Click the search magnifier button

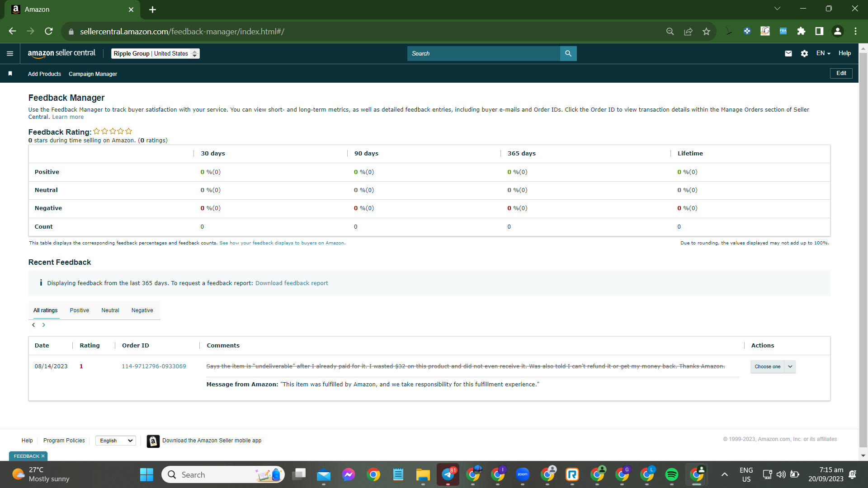(x=568, y=53)
